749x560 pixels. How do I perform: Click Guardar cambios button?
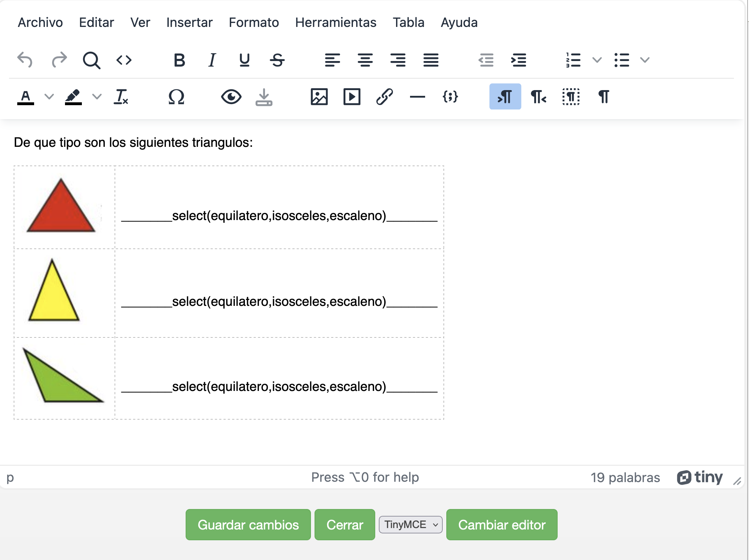248,524
